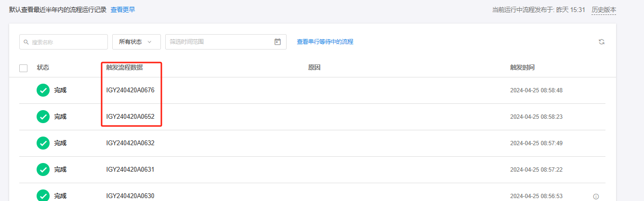Viewport: 644px width, 201px height.
Task: Click the 触发时间 column header
Action: [522, 67]
